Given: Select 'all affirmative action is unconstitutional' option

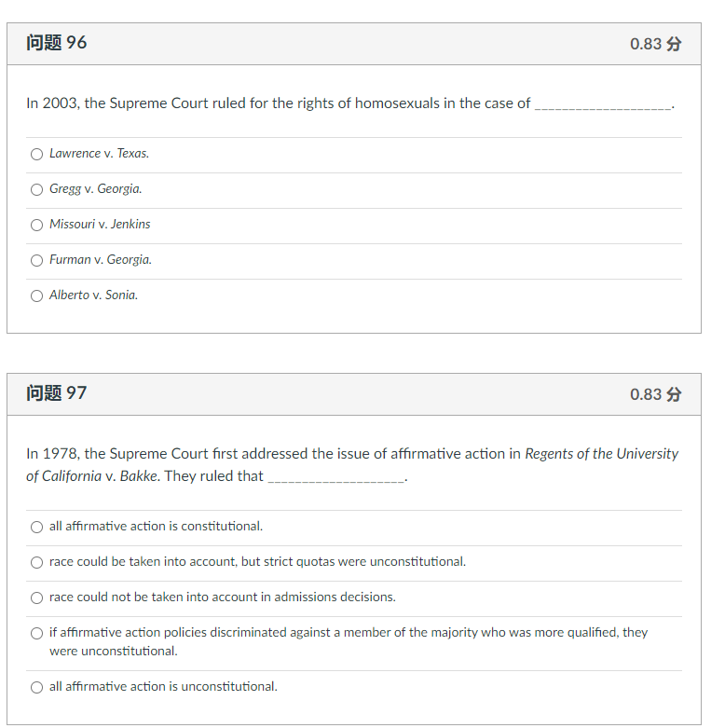Looking at the screenshot, I should point(36,687).
